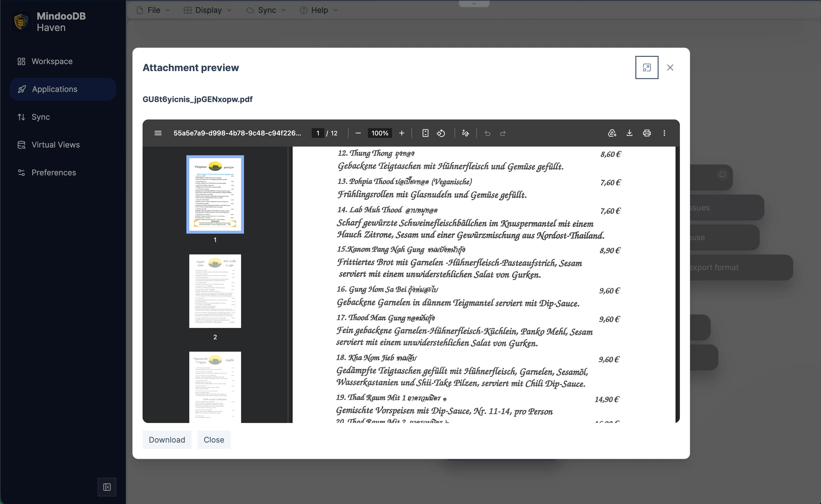Open the PDF thumbnail sidebar menu

[158, 133]
